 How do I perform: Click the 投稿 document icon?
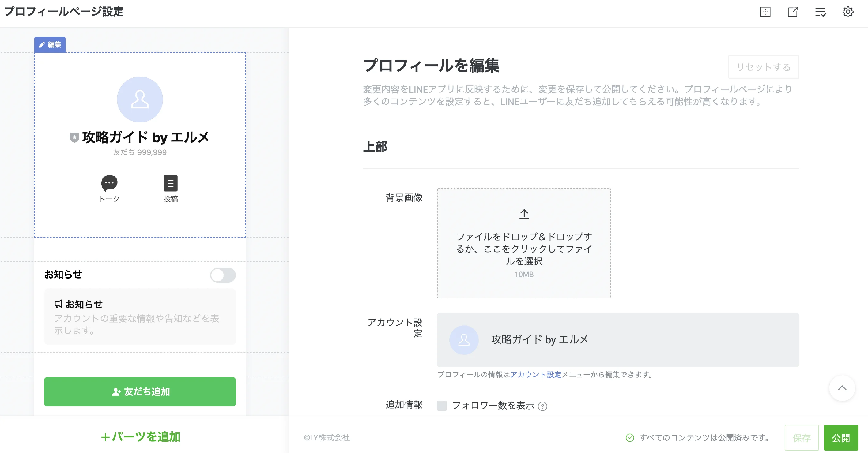point(171,183)
